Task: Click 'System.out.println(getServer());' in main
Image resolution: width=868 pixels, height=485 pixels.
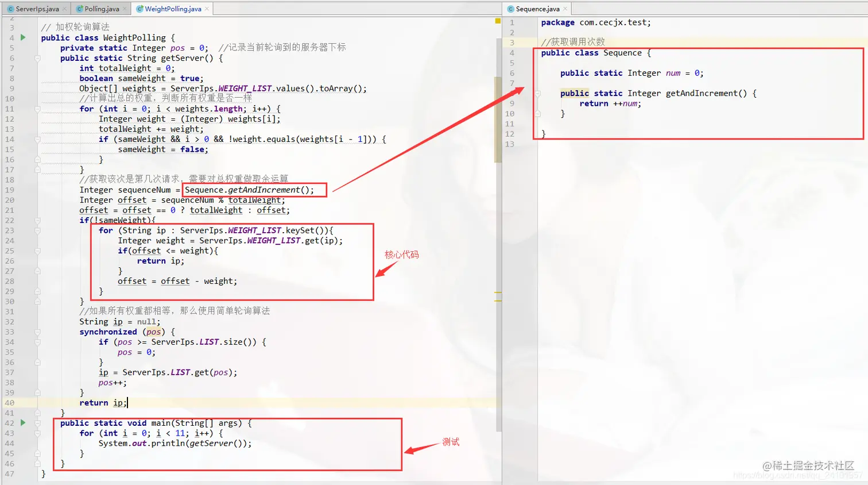Action: (x=175, y=443)
